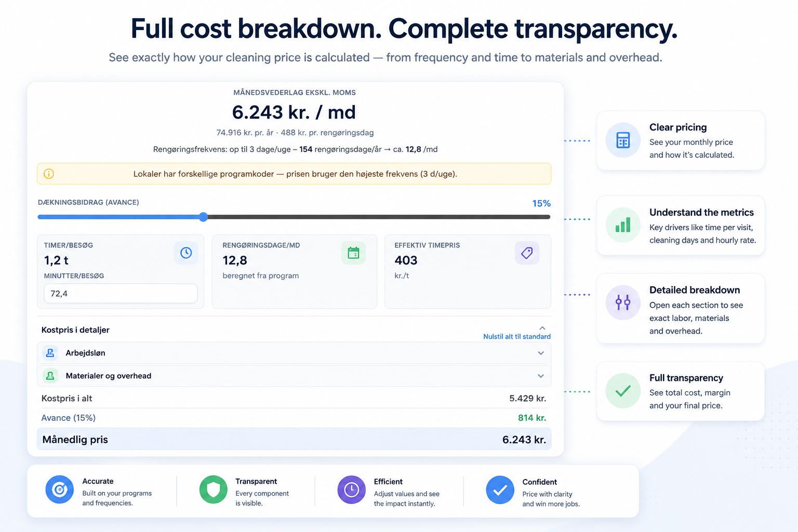Click the Kostpris i detaljer heading
The image size is (798, 532).
click(75, 330)
